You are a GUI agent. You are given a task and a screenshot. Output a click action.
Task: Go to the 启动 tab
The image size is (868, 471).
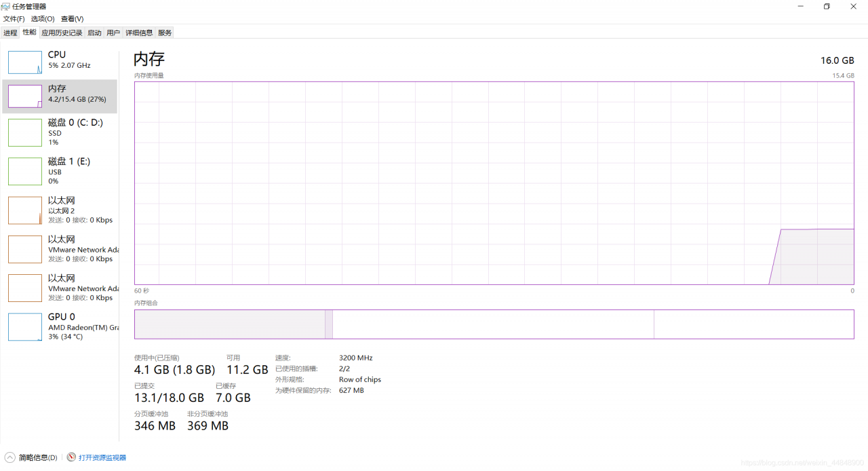pos(94,33)
